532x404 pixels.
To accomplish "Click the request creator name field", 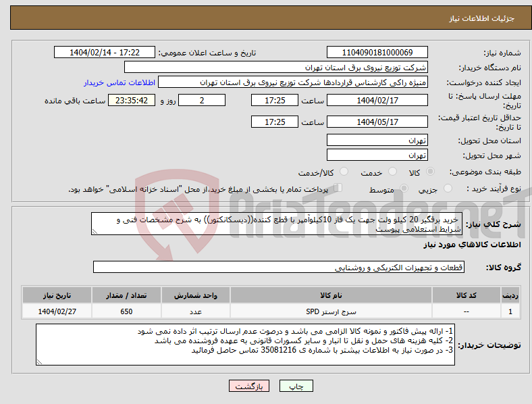I will click(x=293, y=82).
